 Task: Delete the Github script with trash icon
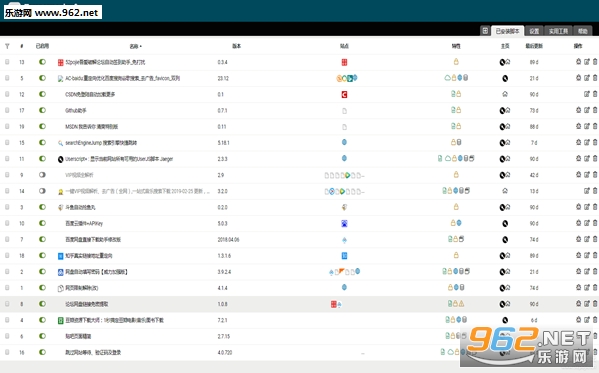point(595,110)
